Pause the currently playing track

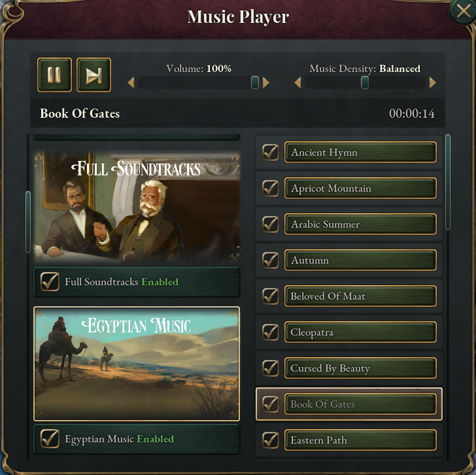54,75
